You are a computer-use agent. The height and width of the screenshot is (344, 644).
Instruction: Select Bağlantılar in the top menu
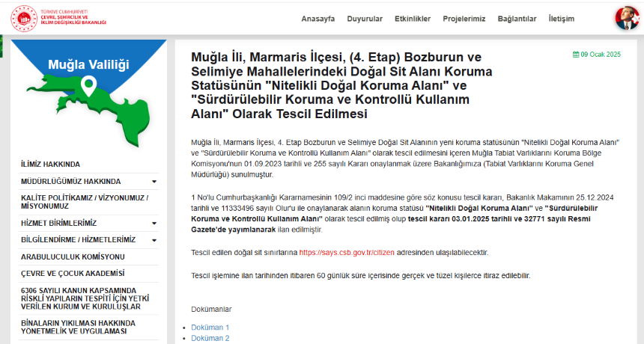point(517,19)
